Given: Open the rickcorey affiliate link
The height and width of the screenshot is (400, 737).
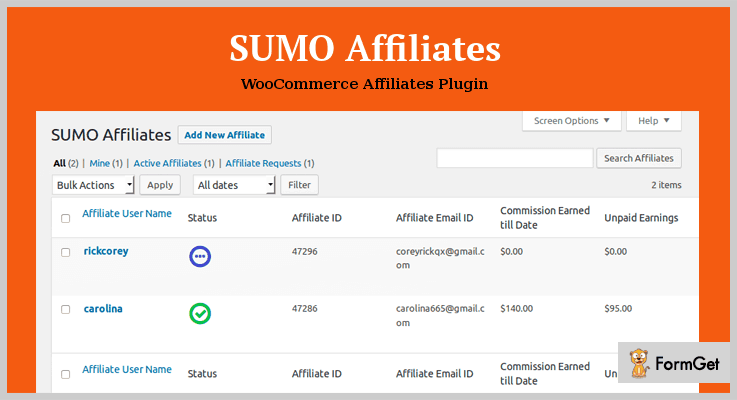Looking at the screenshot, I should 106,251.
